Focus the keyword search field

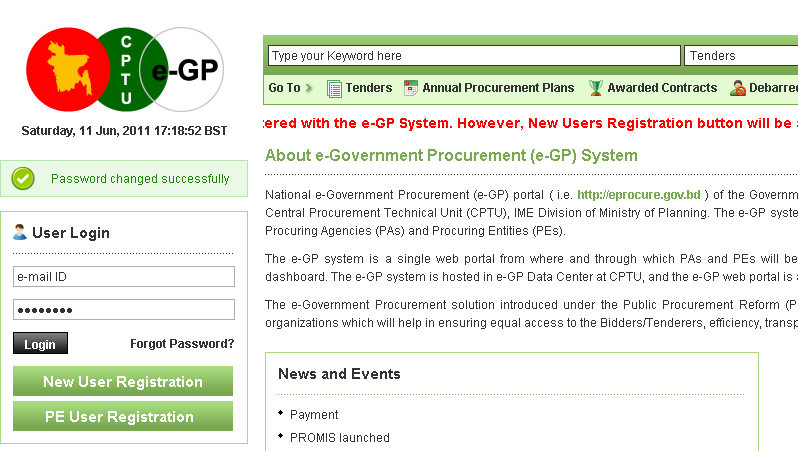[474, 55]
